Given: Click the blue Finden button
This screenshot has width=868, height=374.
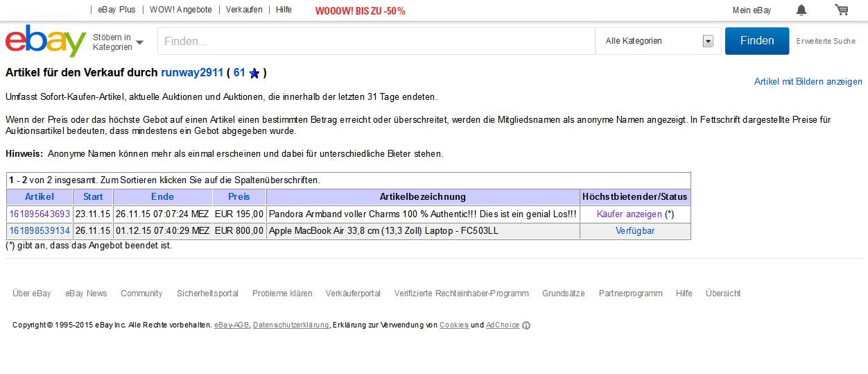Looking at the screenshot, I should point(757,41).
